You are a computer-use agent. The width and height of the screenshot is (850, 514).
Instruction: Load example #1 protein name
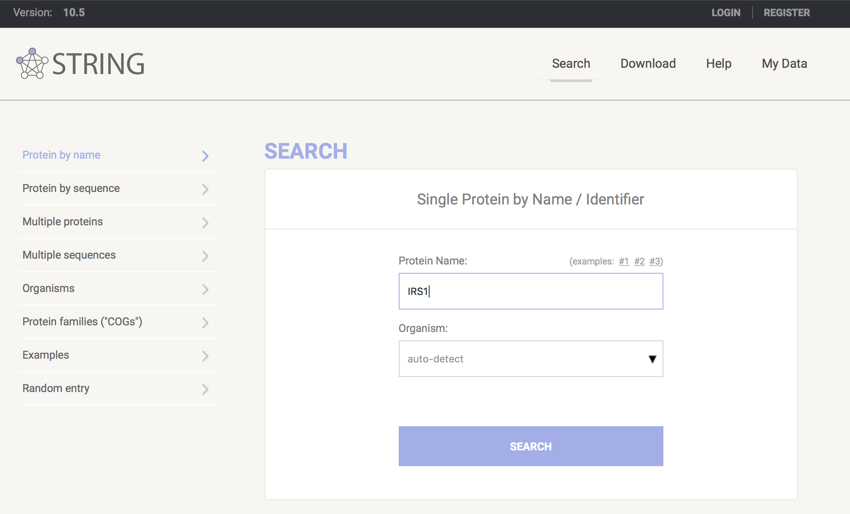pos(623,262)
